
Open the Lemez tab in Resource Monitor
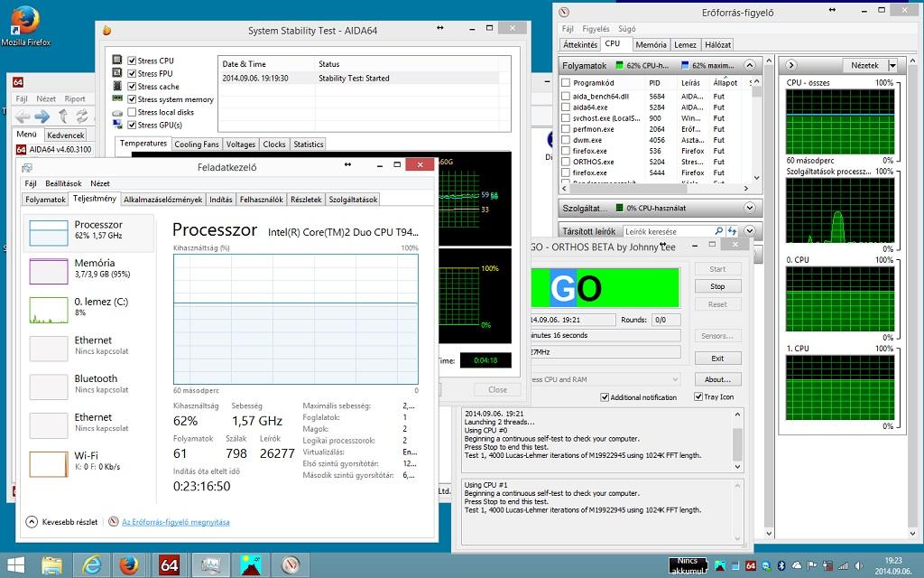(686, 45)
